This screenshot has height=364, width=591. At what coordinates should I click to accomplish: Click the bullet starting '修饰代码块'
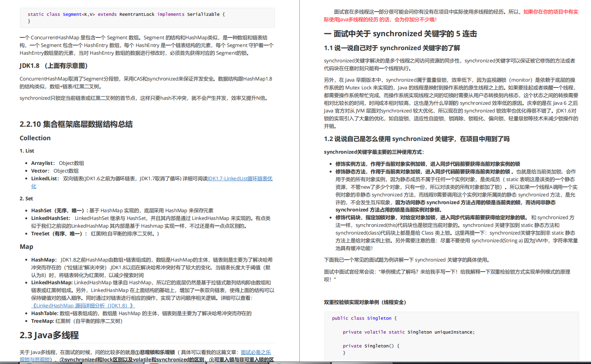[x=457, y=233]
